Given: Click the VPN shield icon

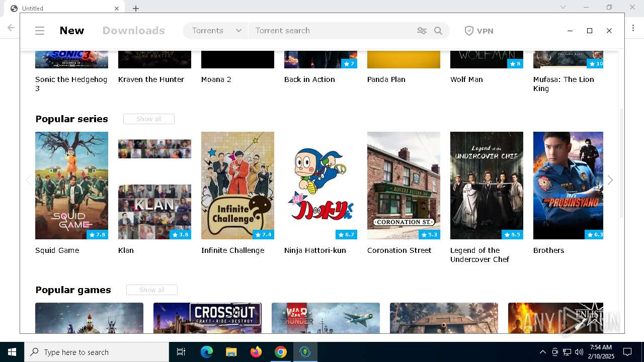Looking at the screenshot, I should point(469,31).
